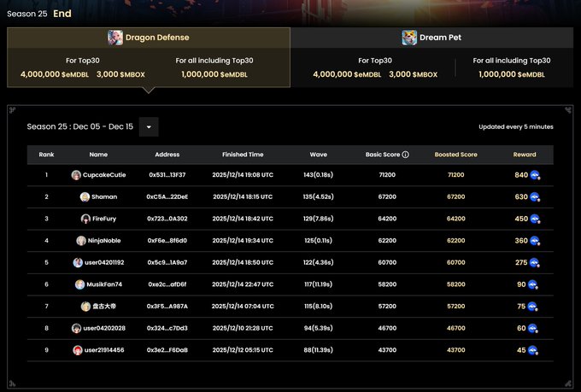Click the Basic Score info icon
The width and height of the screenshot is (581, 392).
click(x=405, y=155)
